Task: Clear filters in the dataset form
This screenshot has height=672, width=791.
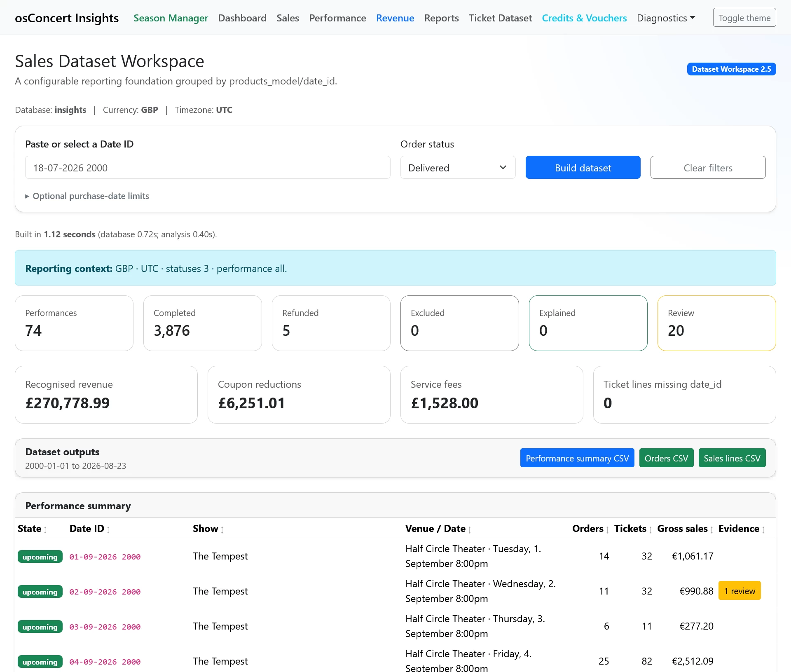Action: tap(708, 167)
